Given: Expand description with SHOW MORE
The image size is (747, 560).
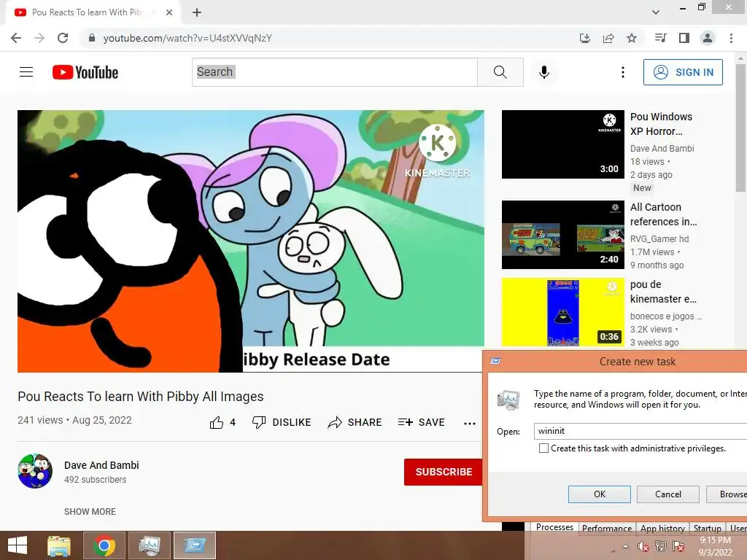Looking at the screenshot, I should [x=90, y=511].
